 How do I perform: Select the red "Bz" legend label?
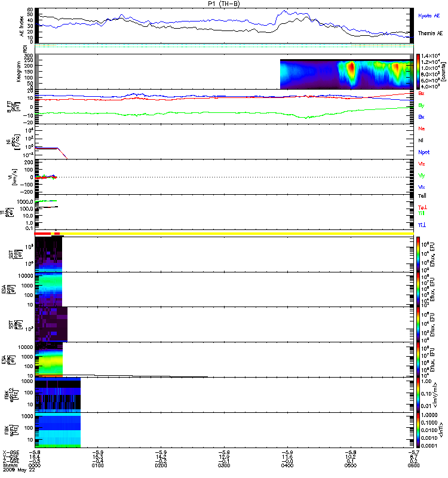pos(421,94)
